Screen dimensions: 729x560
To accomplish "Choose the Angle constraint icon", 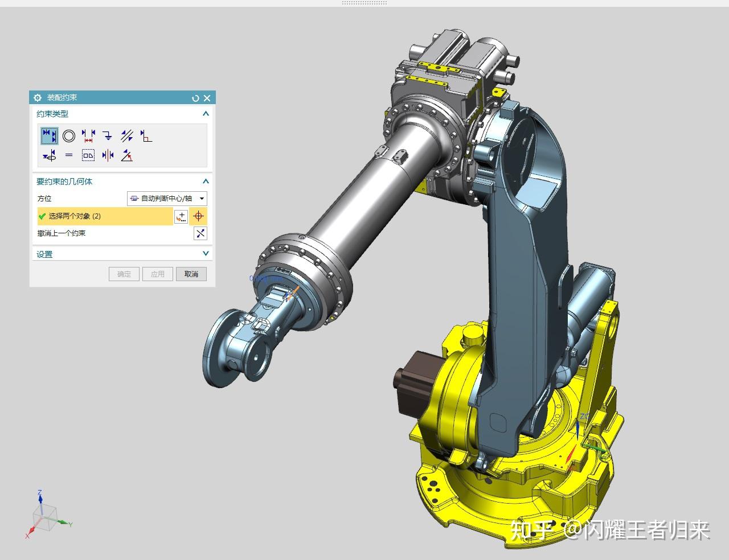I will pyautogui.click(x=127, y=155).
